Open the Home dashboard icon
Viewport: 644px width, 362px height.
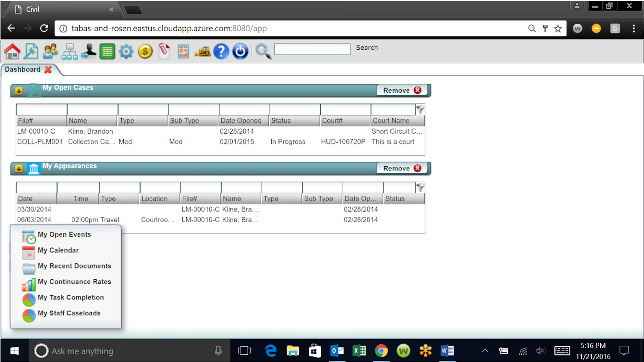click(12, 51)
